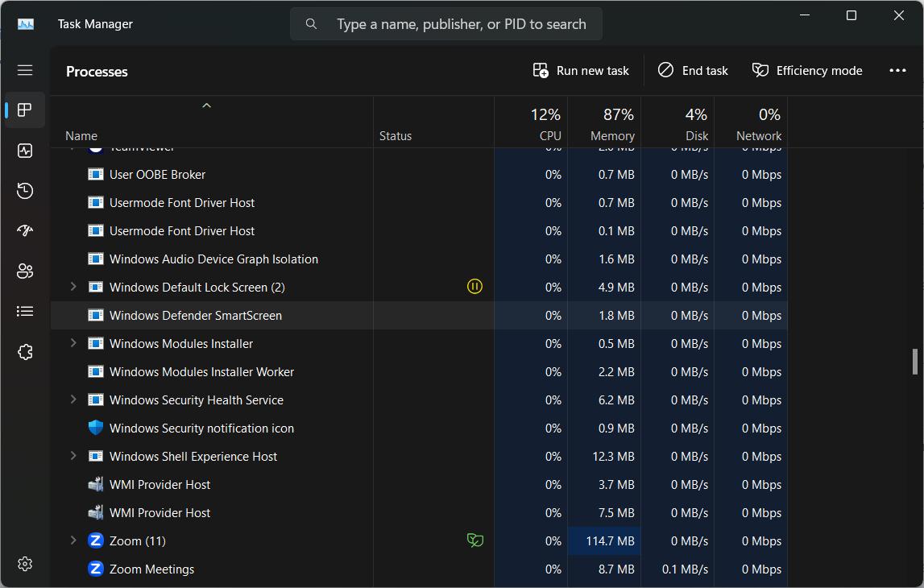Click the Run new task button
Image resolution: width=924 pixels, height=588 pixels.
pyautogui.click(x=580, y=70)
